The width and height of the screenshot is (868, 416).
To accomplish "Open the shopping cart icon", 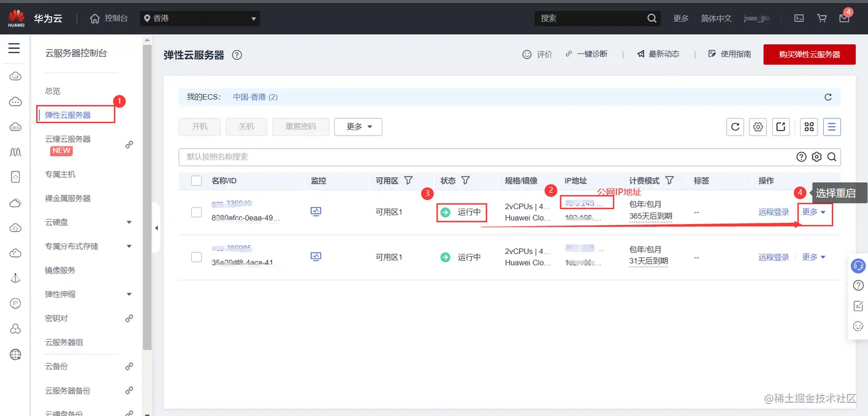I will click(x=821, y=18).
